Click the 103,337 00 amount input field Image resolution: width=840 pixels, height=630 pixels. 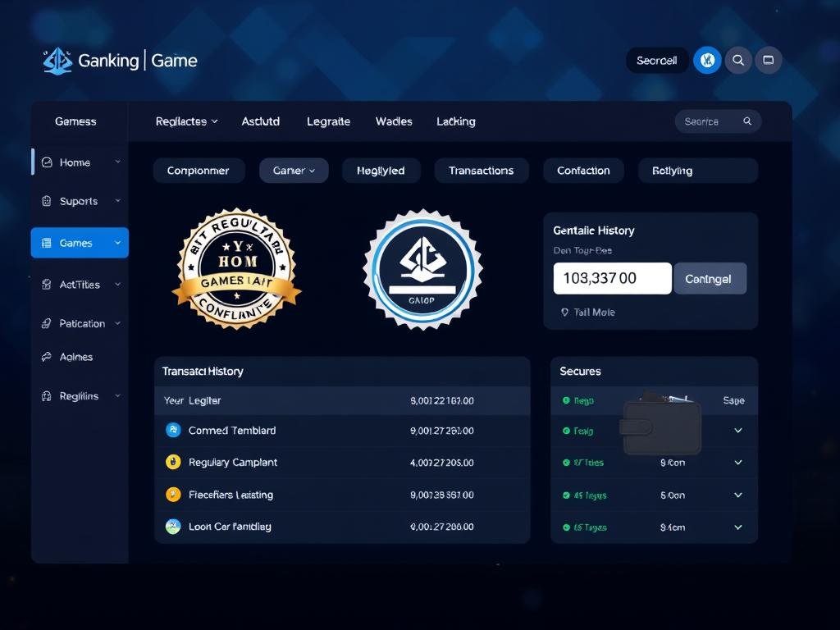tap(611, 278)
